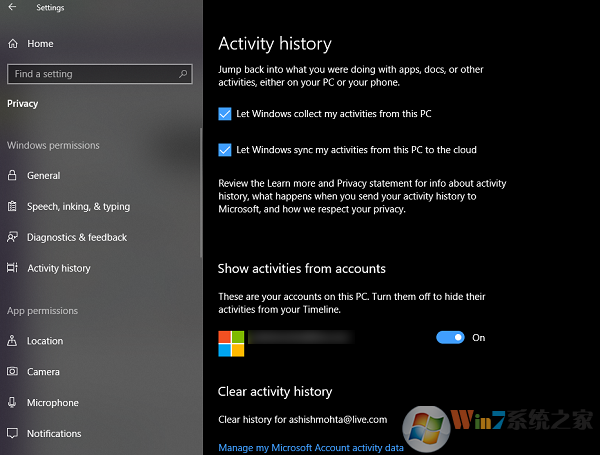Image resolution: width=600 pixels, height=455 pixels.
Task: Open Location app permissions
Action: 45,341
